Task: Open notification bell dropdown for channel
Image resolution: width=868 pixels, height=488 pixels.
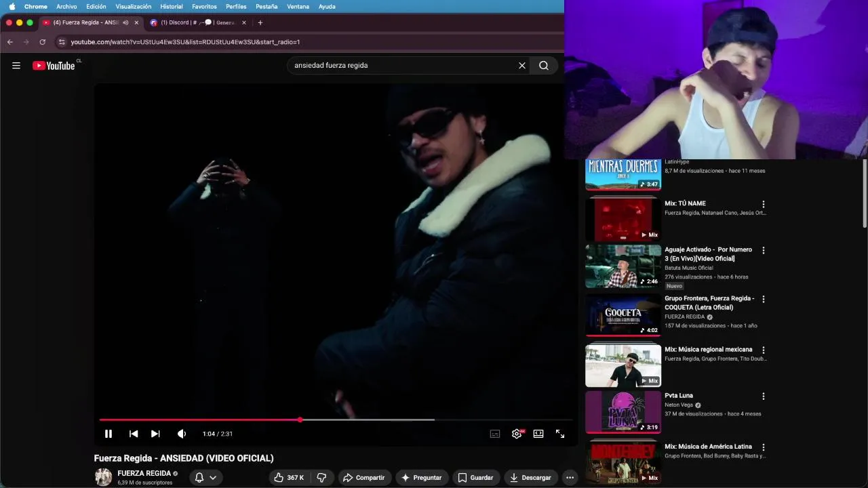Action: click(205, 478)
